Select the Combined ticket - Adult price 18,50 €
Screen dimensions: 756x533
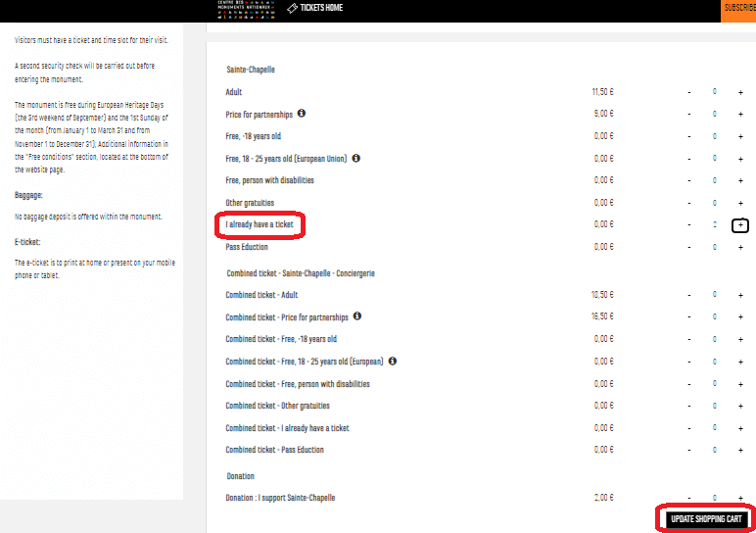602,295
